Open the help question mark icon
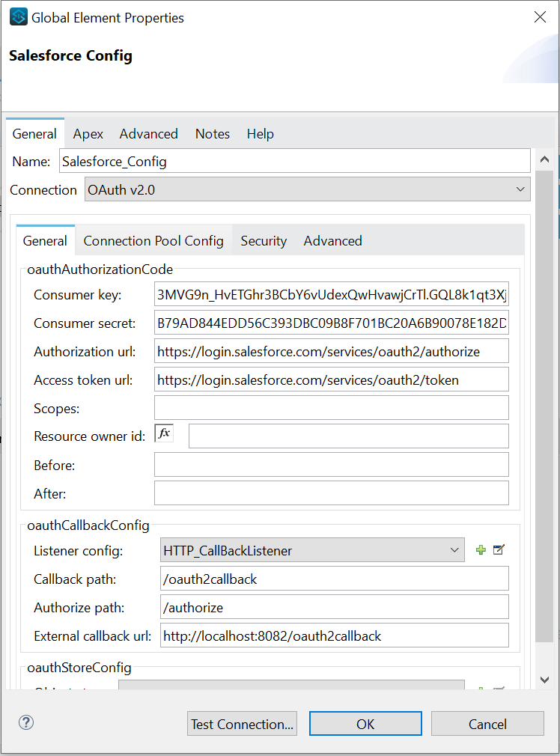 coord(26,722)
